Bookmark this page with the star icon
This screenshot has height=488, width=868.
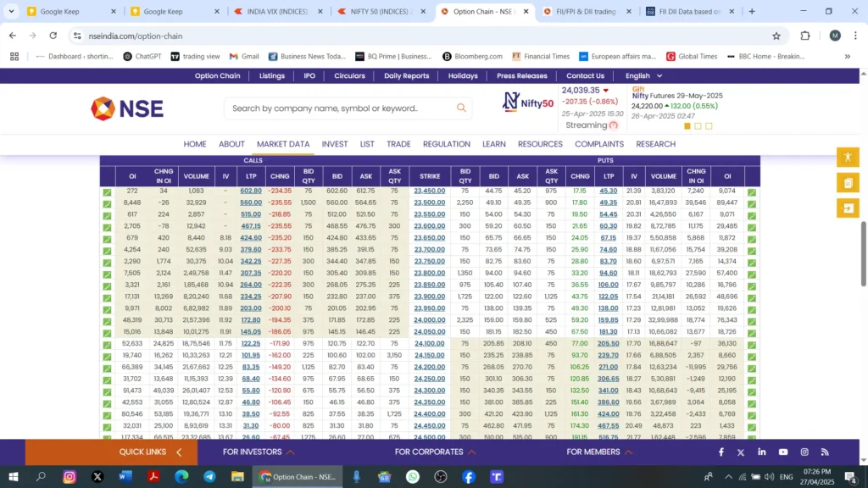point(776,36)
